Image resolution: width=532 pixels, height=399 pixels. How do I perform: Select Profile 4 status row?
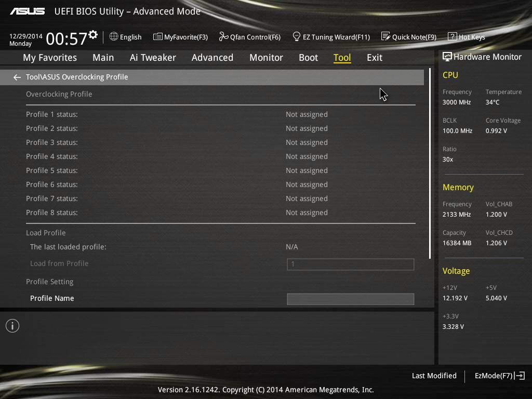(220, 156)
